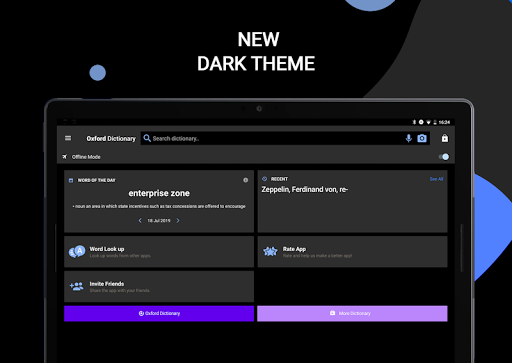Screen dimensions: 512x363
Task: Click the shopping bag store icon
Action: (x=445, y=138)
